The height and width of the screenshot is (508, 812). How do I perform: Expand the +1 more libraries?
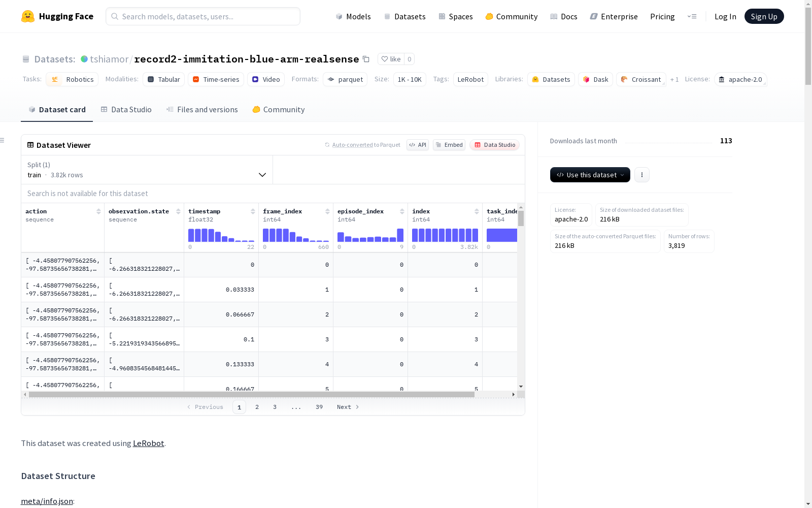coord(674,79)
